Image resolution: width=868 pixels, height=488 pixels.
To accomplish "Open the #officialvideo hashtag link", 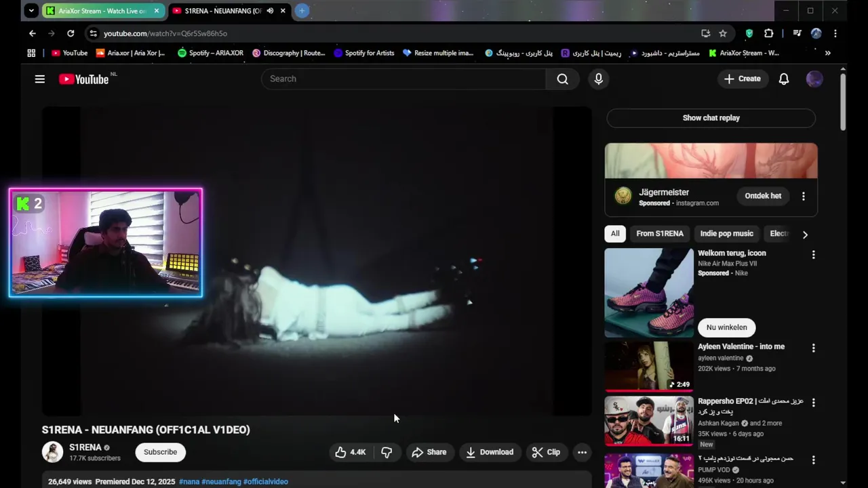I will coord(266,482).
